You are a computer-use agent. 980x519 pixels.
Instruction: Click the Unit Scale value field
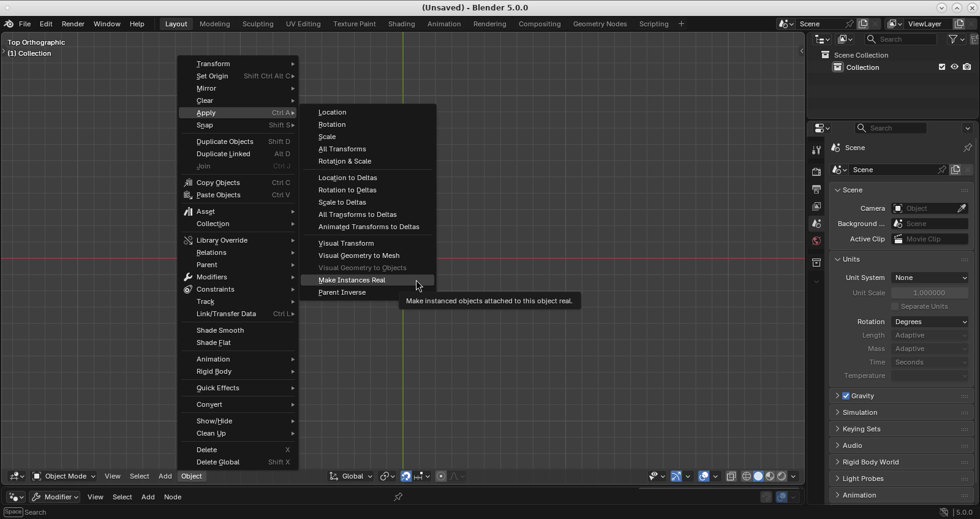[930, 293]
